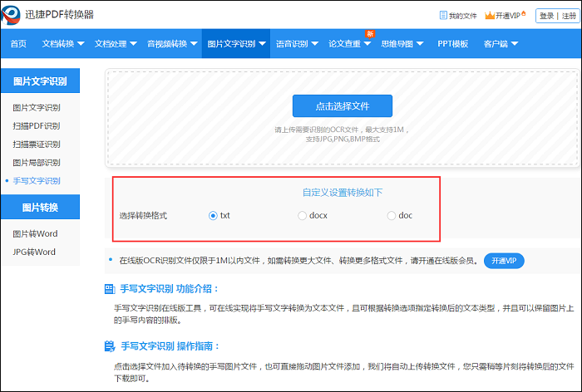Image resolution: width=582 pixels, height=392 pixels.
Task: Open 扫描PDF识别 sidebar item
Action: [37, 125]
